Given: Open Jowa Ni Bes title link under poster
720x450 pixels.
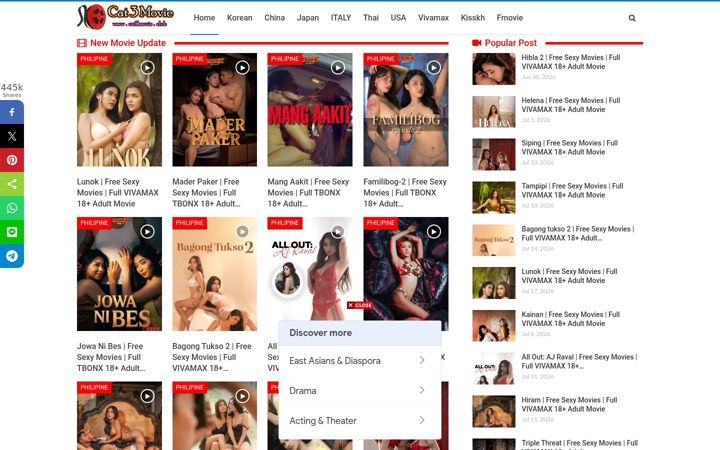Looking at the screenshot, I should [111, 357].
